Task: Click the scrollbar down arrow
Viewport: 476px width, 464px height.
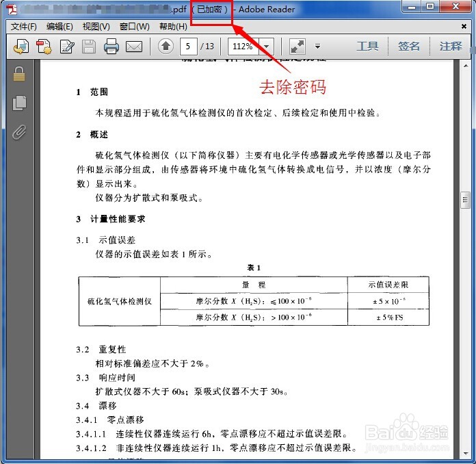Action: 466,454
